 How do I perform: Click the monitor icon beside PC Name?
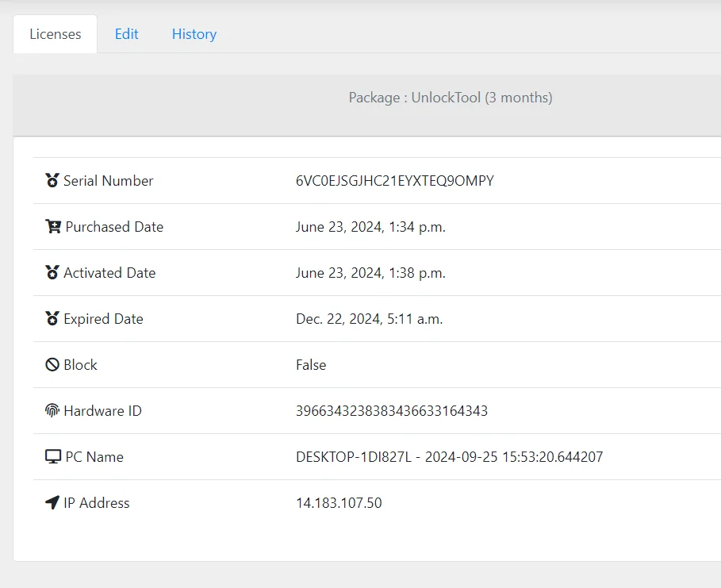coord(53,456)
